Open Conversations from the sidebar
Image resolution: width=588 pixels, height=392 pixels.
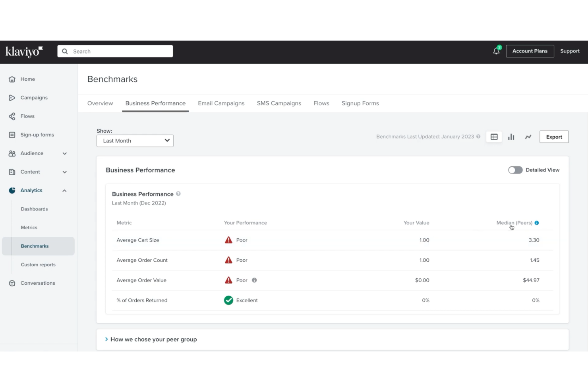pos(38,283)
